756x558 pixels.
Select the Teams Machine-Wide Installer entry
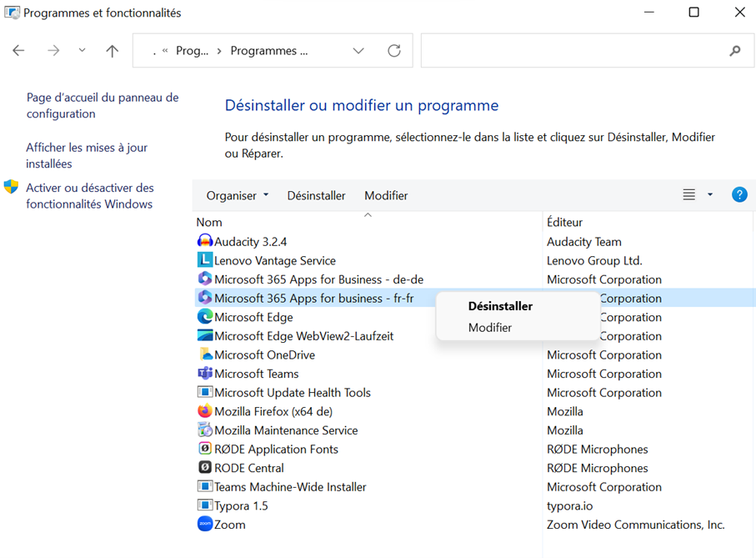[x=290, y=486]
